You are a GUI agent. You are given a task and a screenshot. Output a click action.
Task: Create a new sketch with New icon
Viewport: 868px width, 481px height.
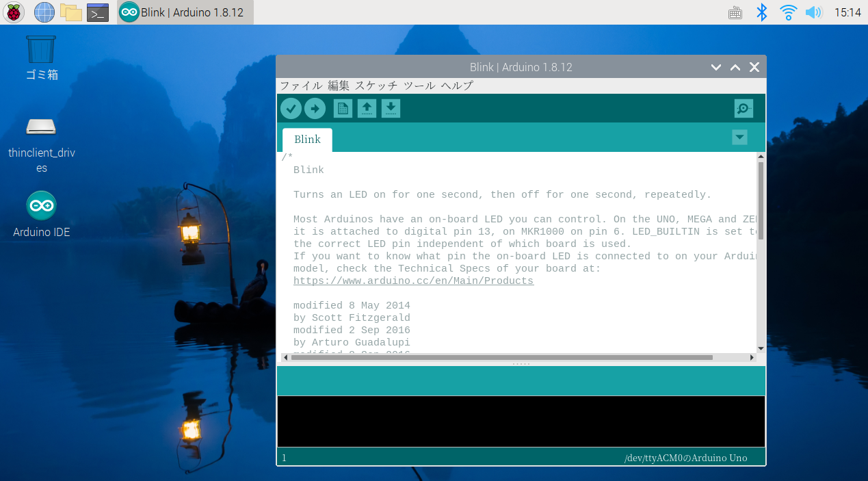pos(343,108)
